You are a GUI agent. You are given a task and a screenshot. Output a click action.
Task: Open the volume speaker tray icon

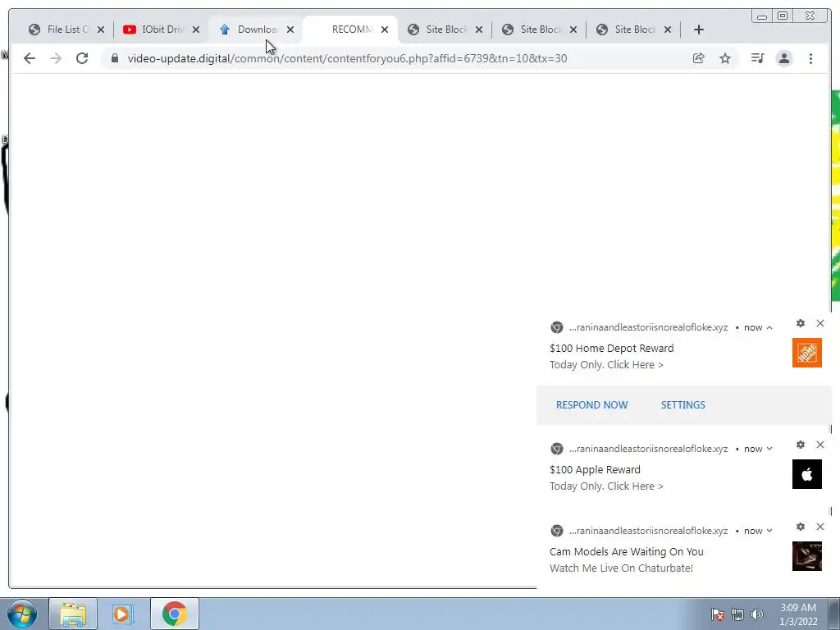point(756,614)
